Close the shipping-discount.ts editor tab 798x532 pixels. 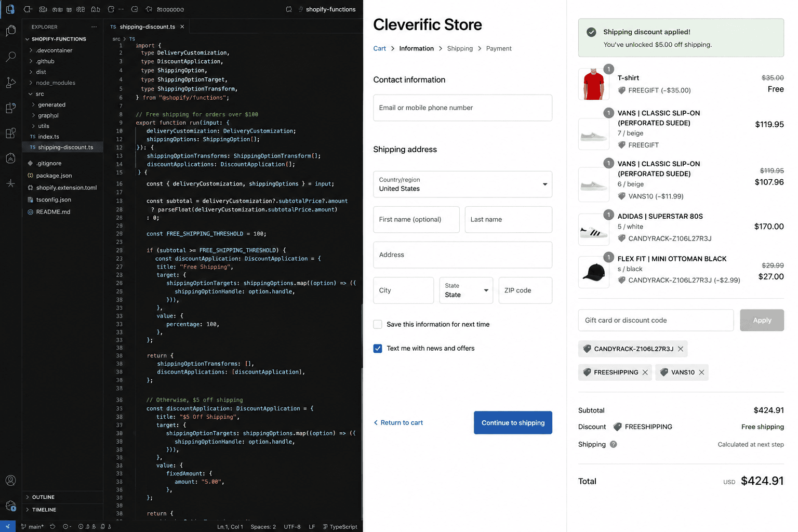[x=182, y=26]
